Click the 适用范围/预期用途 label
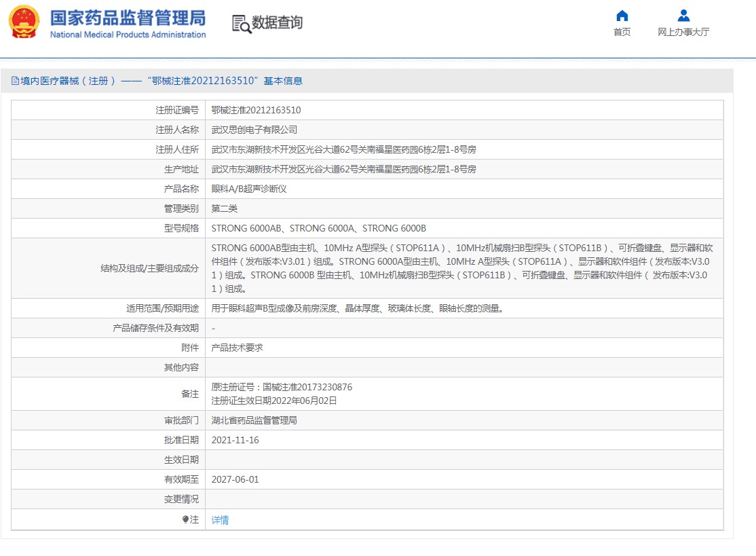The width and height of the screenshot is (756, 556). pyautogui.click(x=162, y=308)
